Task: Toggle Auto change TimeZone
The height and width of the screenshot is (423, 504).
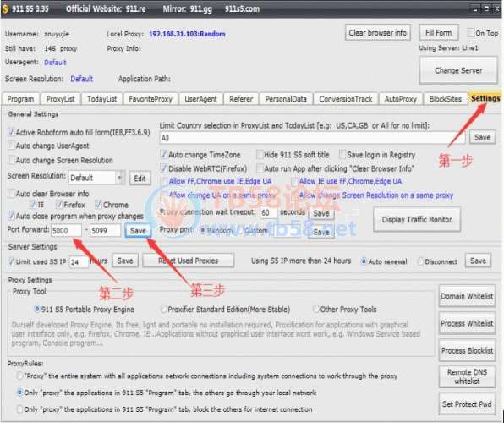Action: coord(164,155)
